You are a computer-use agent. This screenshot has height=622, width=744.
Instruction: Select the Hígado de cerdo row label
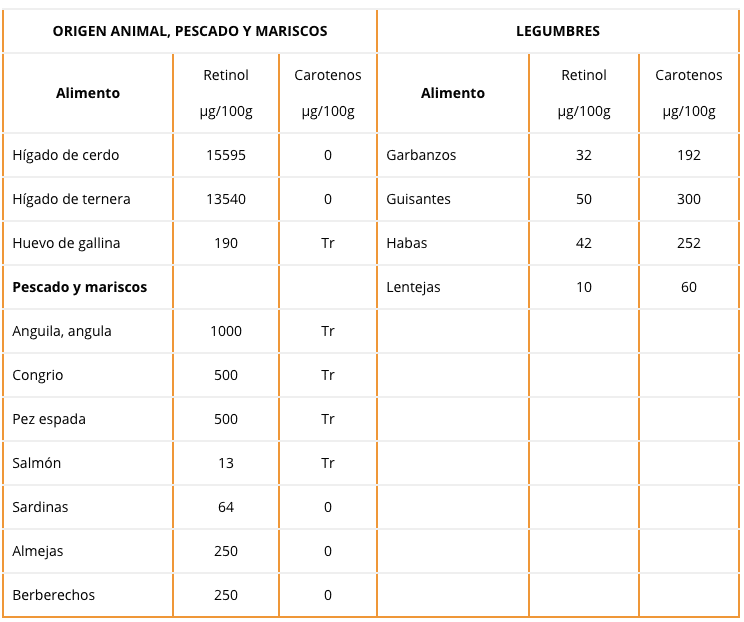[x=65, y=155]
